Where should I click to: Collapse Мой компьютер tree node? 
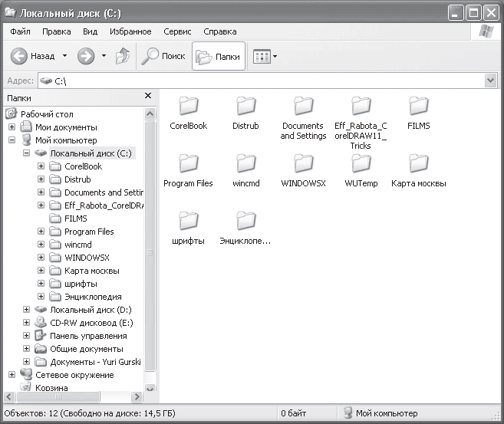click(x=12, y=140)
